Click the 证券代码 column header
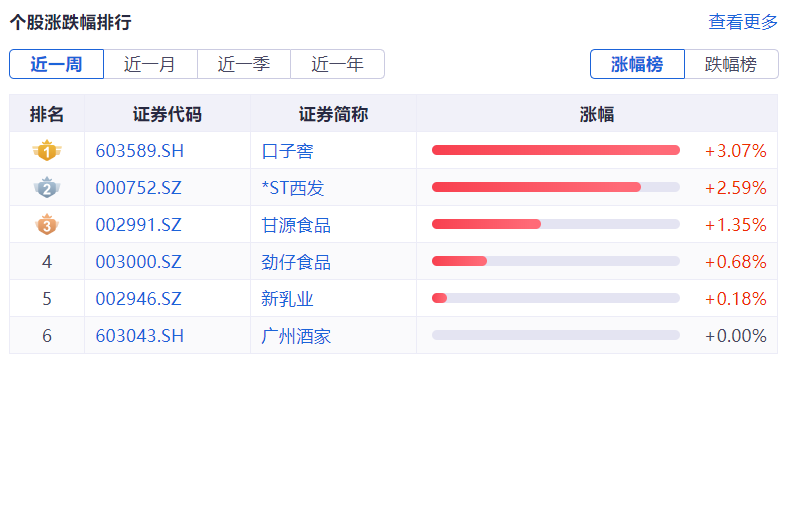 click(x=167, y=114)
